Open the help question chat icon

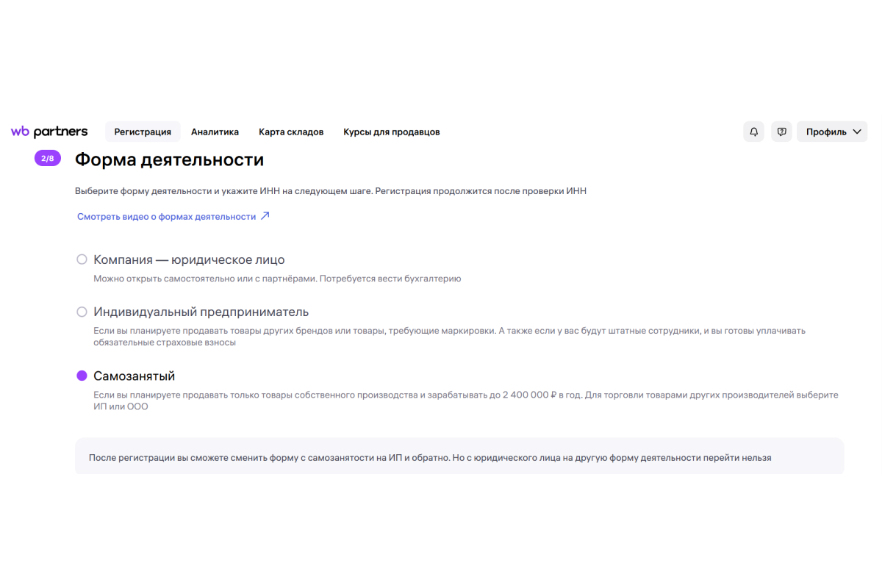pos(781,132)
